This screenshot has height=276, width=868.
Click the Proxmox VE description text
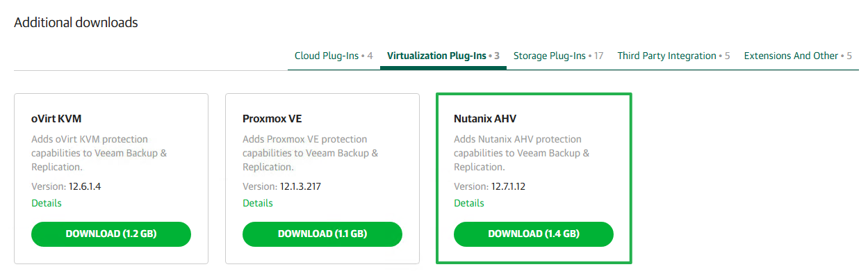coord(311,153)
